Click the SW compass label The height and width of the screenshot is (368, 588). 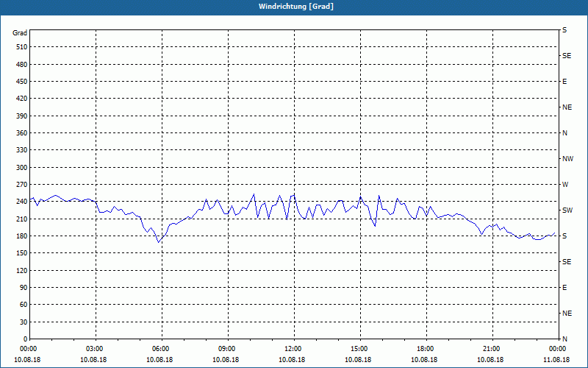[567, 210]
